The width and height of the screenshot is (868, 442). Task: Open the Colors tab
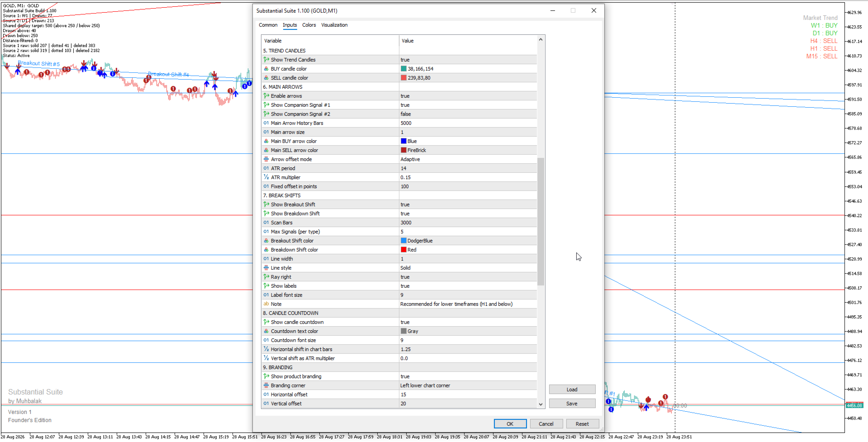[x=309, y=25]
